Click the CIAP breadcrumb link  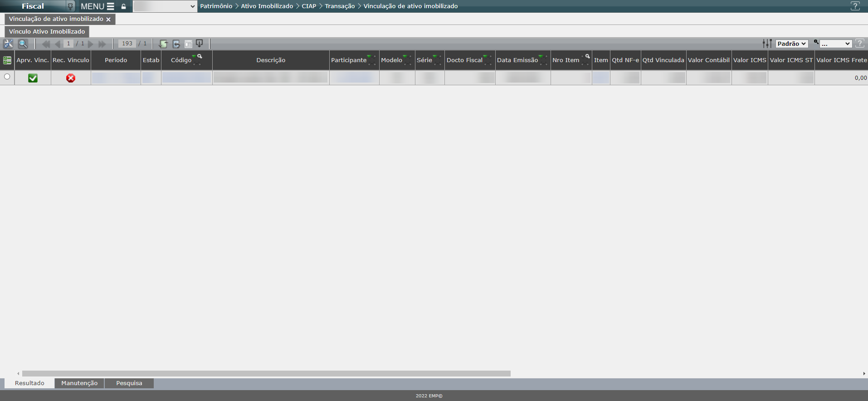309,6
